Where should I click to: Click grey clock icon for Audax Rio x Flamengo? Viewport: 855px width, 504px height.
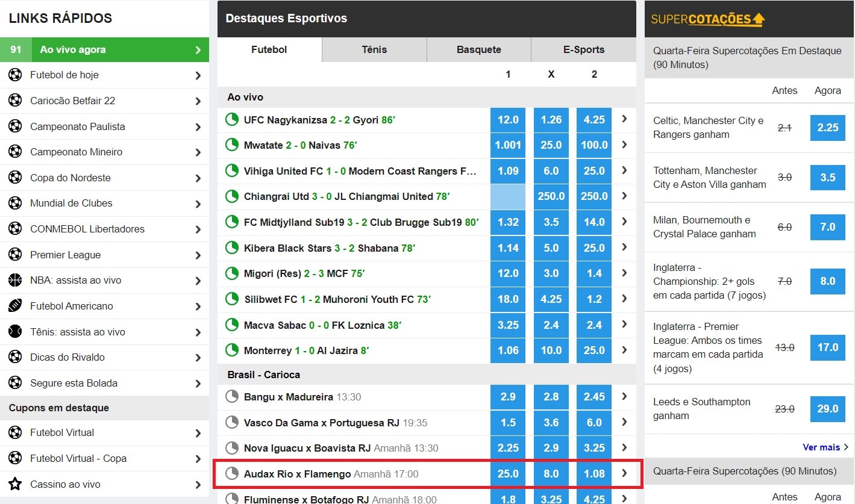coord(231,474)
